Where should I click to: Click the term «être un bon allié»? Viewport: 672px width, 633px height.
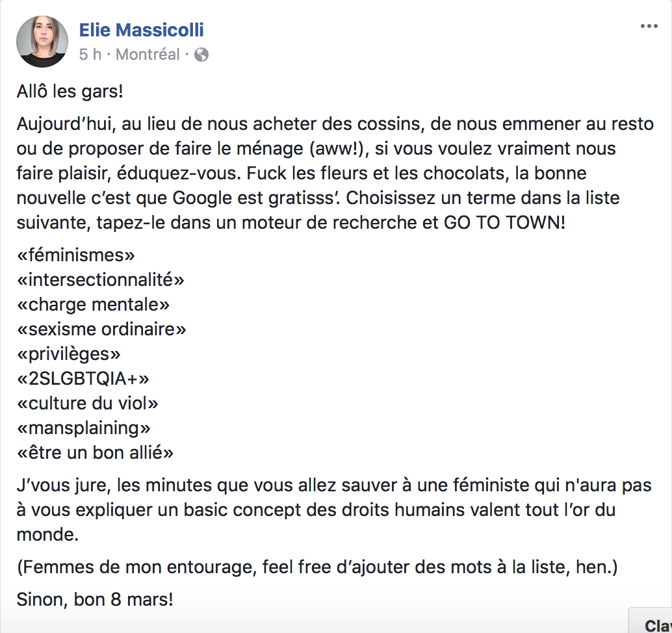tap(95, 452)
